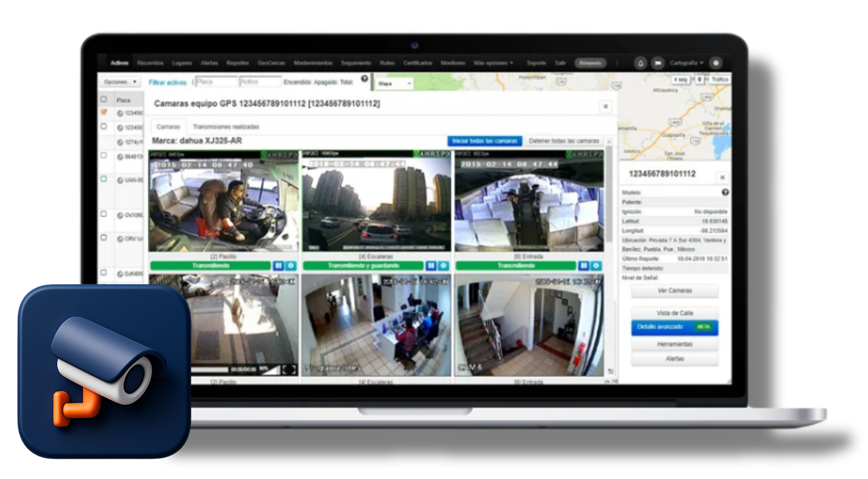Click Iniciar todas las camaras button
This screenshot has height=479, width=868.
485,141
